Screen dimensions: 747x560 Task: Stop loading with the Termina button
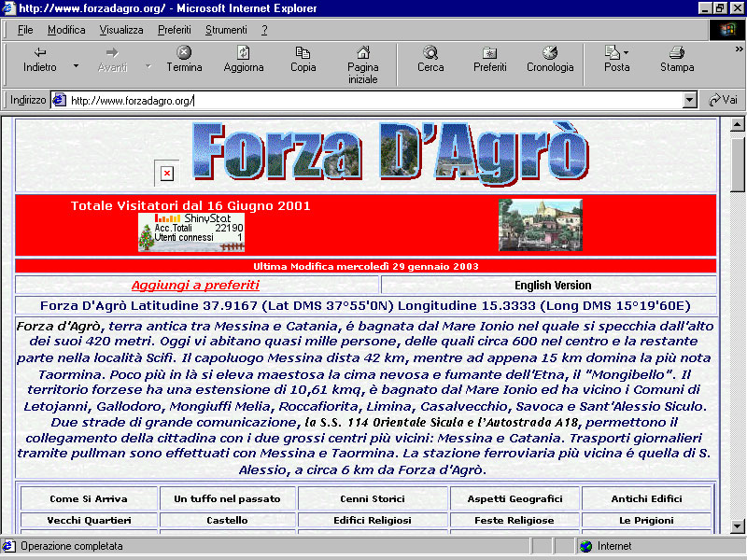[184, 60]
